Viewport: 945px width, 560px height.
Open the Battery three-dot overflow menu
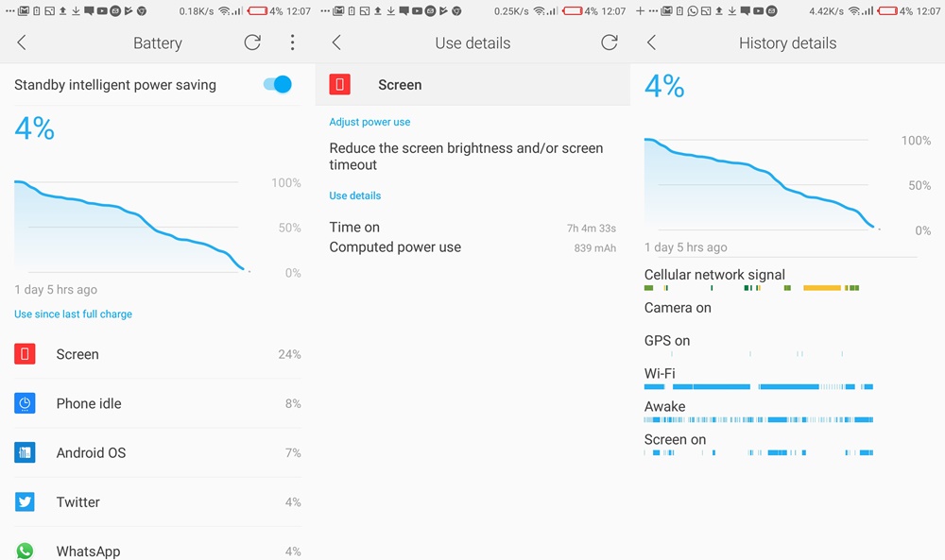pos(292,42)
